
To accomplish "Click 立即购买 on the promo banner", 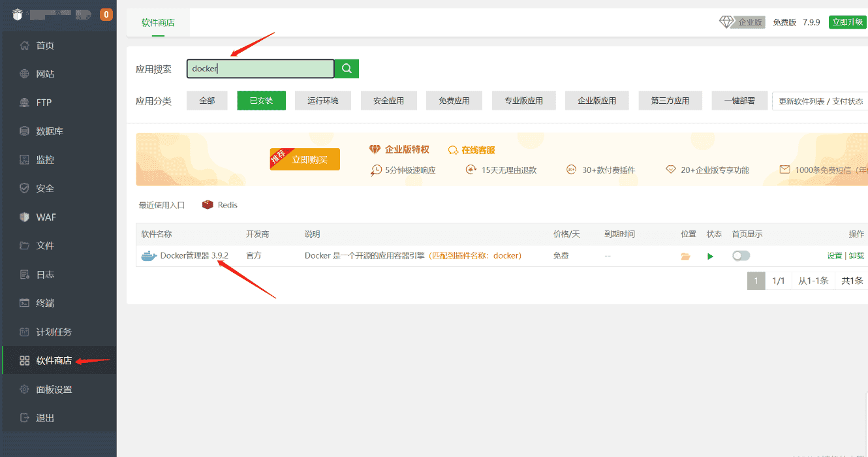I will [305, 159].
